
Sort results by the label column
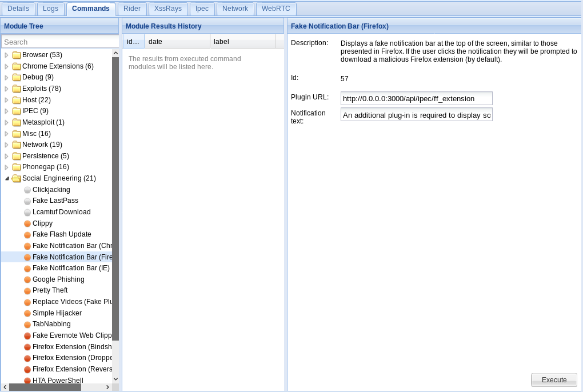242,42
